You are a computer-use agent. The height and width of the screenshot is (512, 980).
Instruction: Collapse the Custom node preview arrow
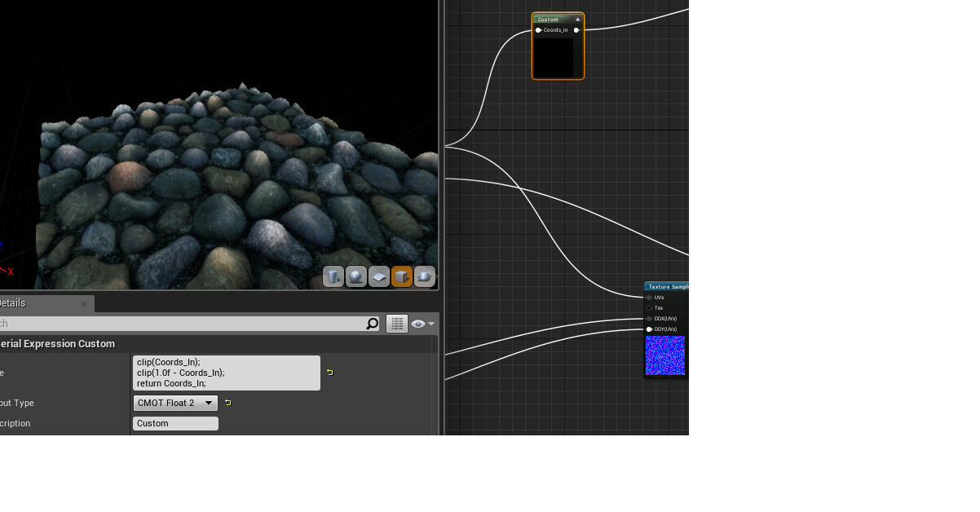578,20
